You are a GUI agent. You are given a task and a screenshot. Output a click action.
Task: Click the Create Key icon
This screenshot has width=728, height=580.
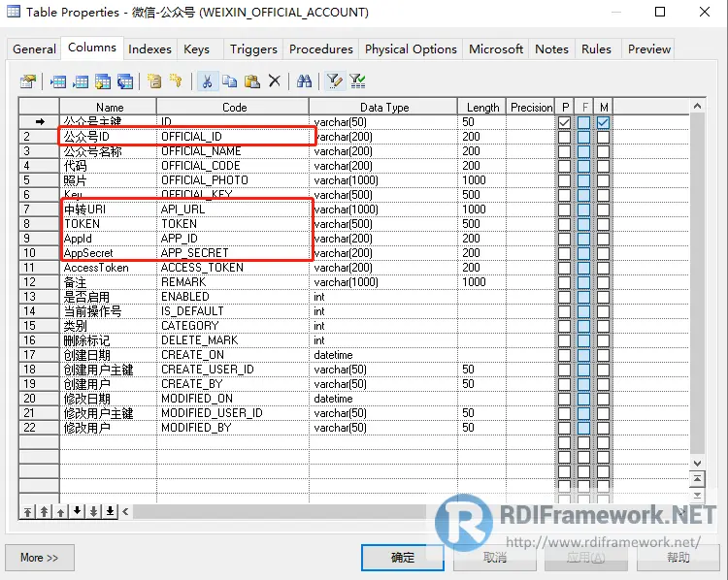(176, 81)
